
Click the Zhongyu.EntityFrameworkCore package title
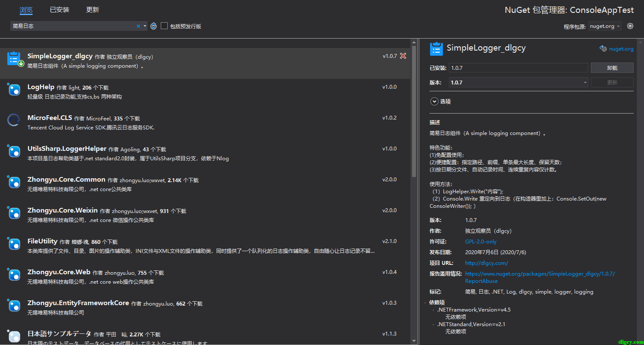pyautogui.click(x=78, y=303)
